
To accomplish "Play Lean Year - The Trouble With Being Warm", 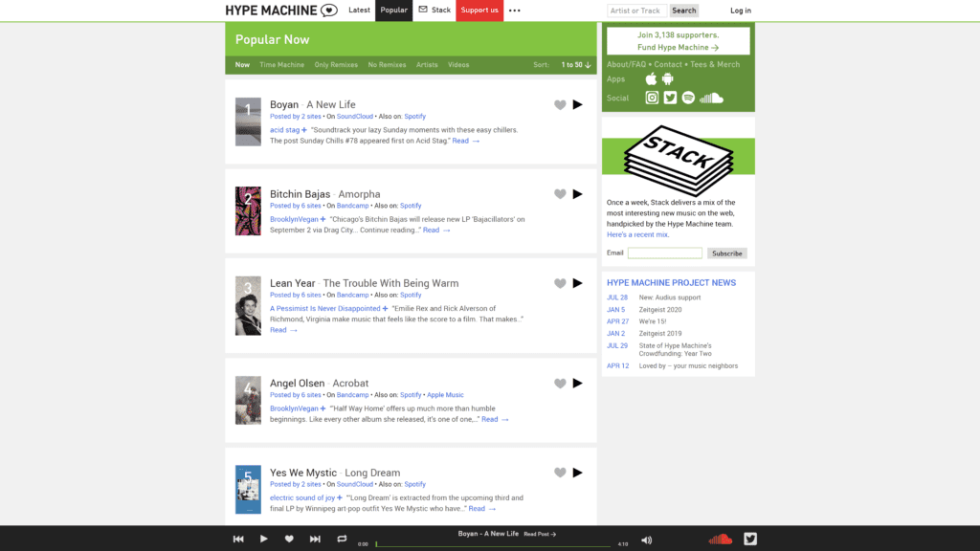I will coord(577,283).
